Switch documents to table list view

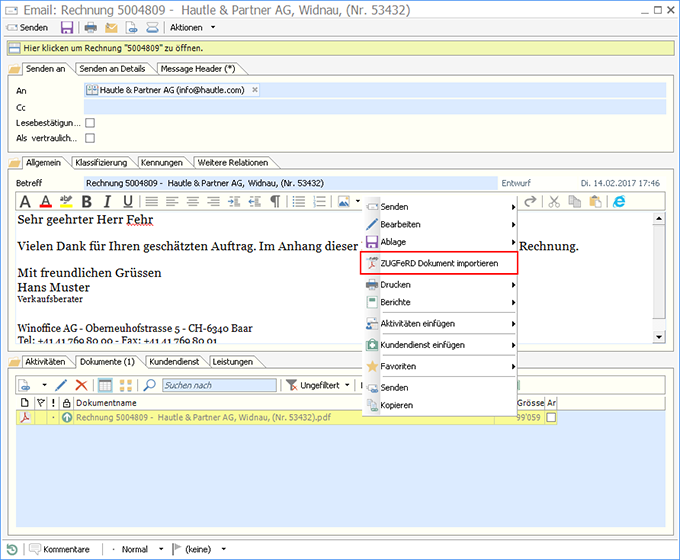[x=105, y=385]
